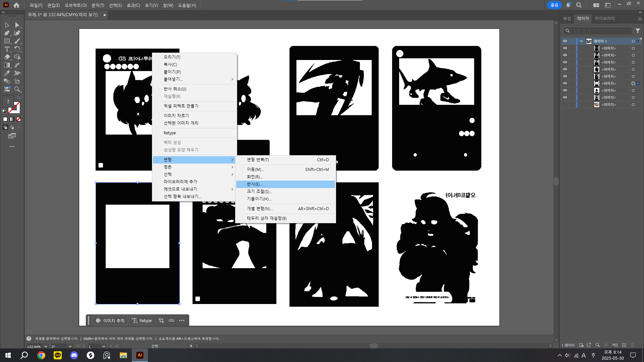Image resolution: width=644 pixels, height=362 pixels.
Task: Select the Eyedropper tool
Action: pos(7,73)
